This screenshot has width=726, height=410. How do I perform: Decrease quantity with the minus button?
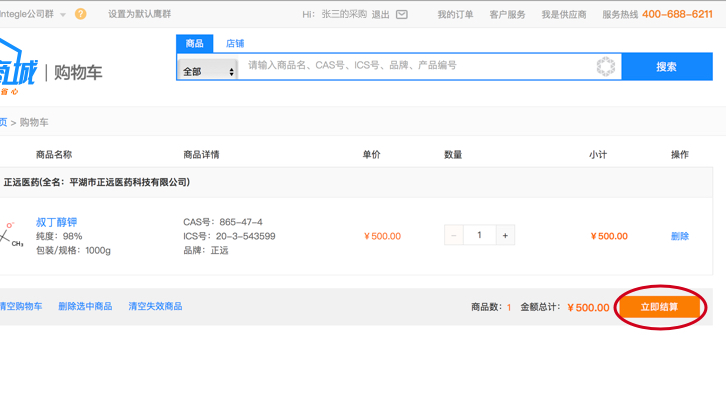[x=454, y=235]
